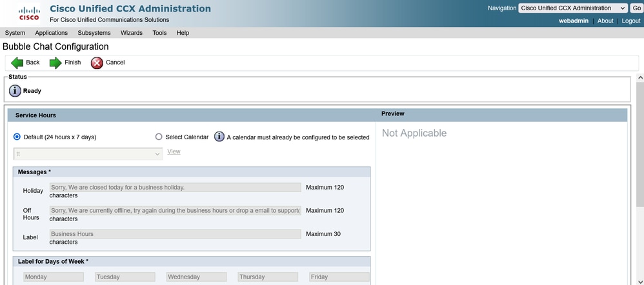Click the Off Hours message field

tap(176, 211)
